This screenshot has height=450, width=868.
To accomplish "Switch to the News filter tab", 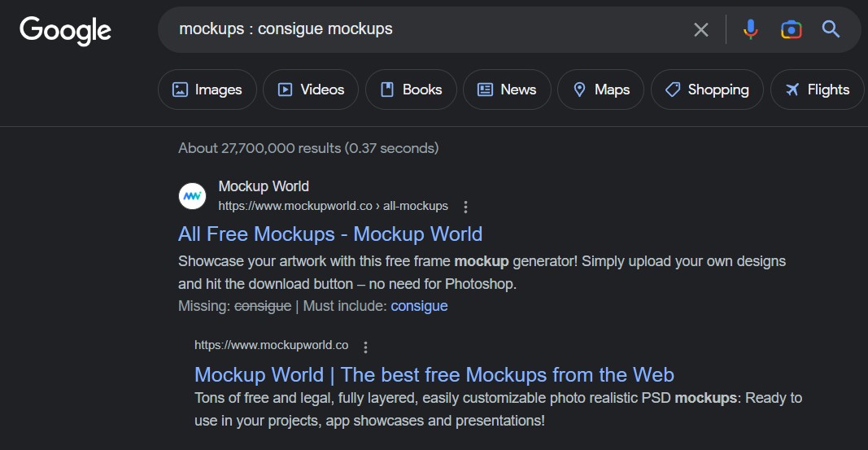I will pyautogui.click(x=507, y=90).
